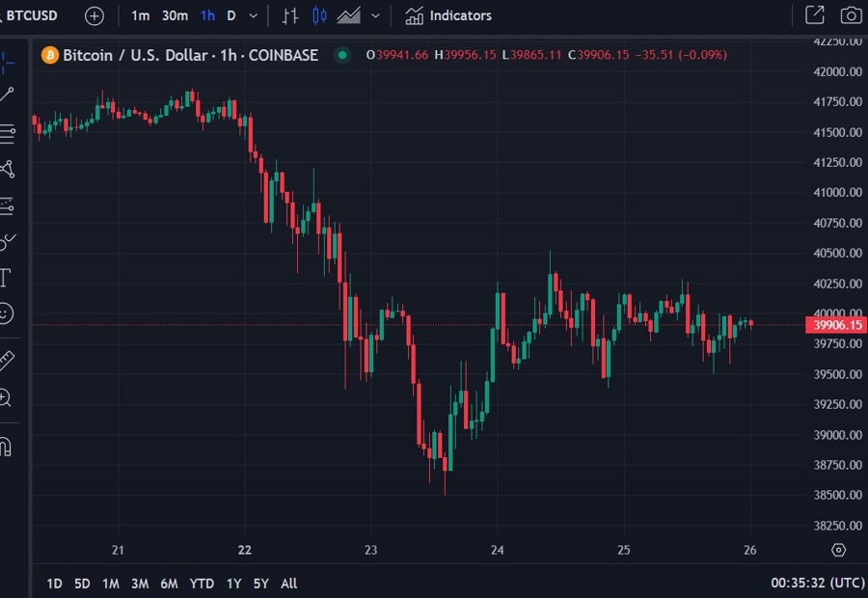Image resolution: width=868 pixels, height=598 pixels.
Task: Take a snapshot with the camera icon
Action: (x=851, y=15)
